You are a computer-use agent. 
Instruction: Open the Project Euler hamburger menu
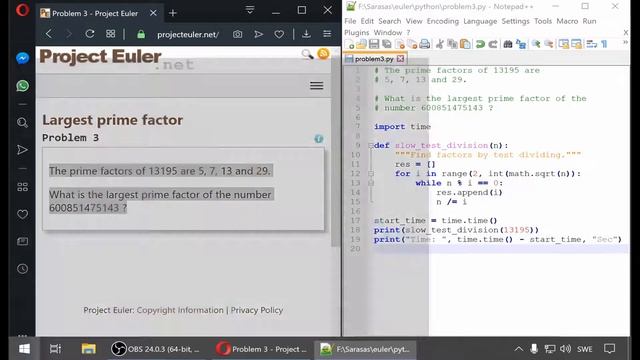pyautogui.click(x=316, y=86)
